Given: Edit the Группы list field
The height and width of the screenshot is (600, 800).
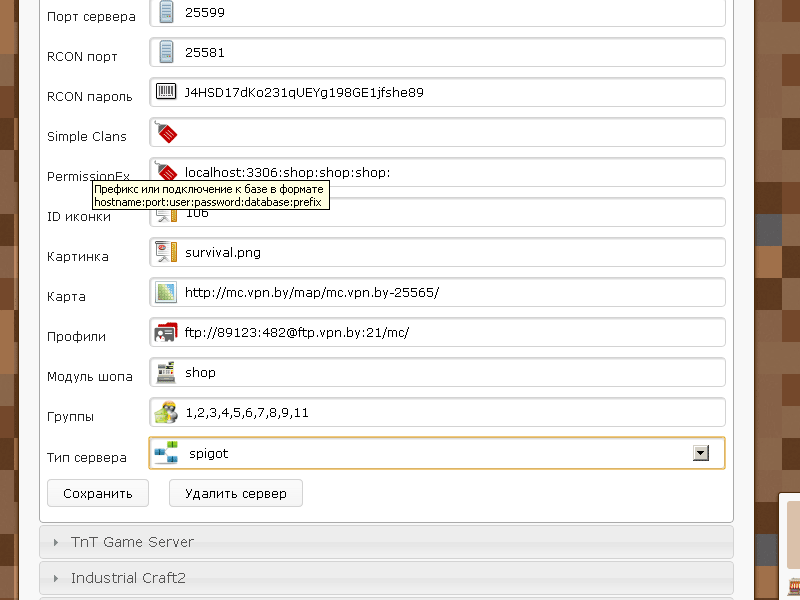Looking at the screenshot, I should [450, 412].
